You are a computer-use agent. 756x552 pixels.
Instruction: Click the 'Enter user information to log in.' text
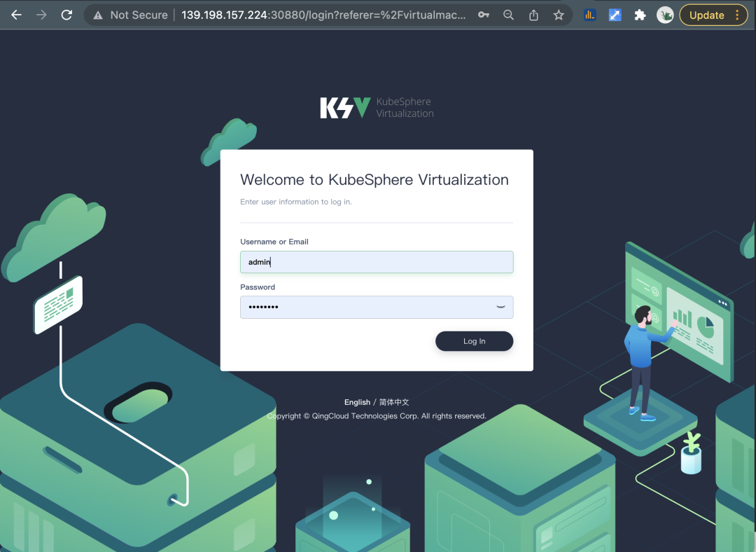[296, 202]
